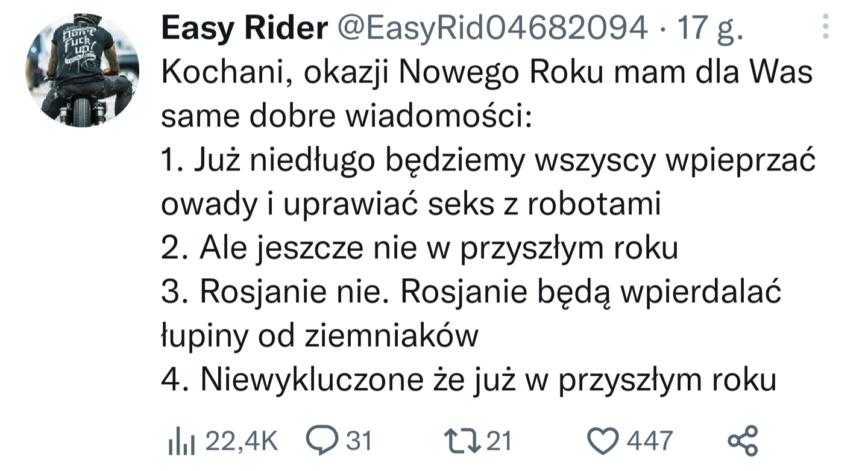Click the line starting 'Kochani, okazji Nowego Roku'

[x=487, y=73]
